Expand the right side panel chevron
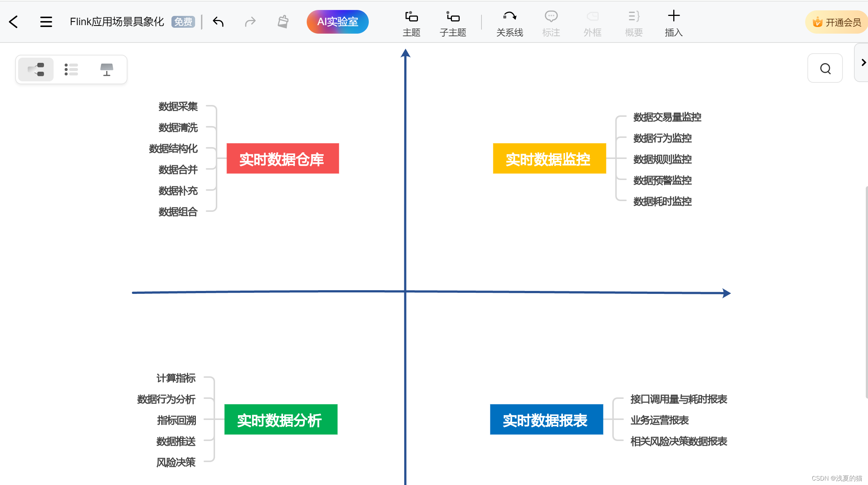Viewport: 868px width, 485px height. pos(863,62)
